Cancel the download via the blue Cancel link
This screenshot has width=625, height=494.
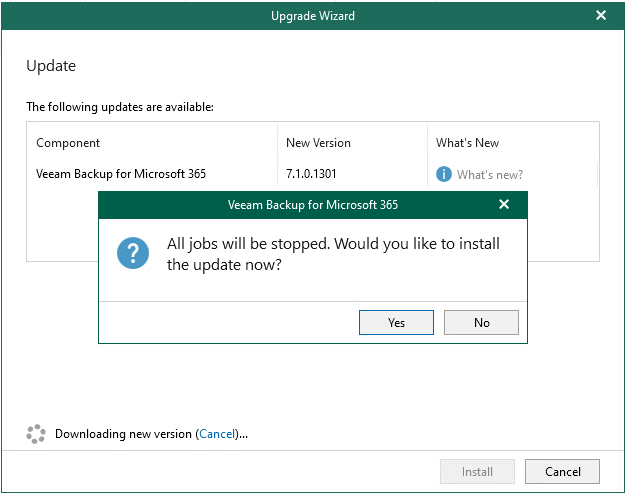(x=217, y=434)
